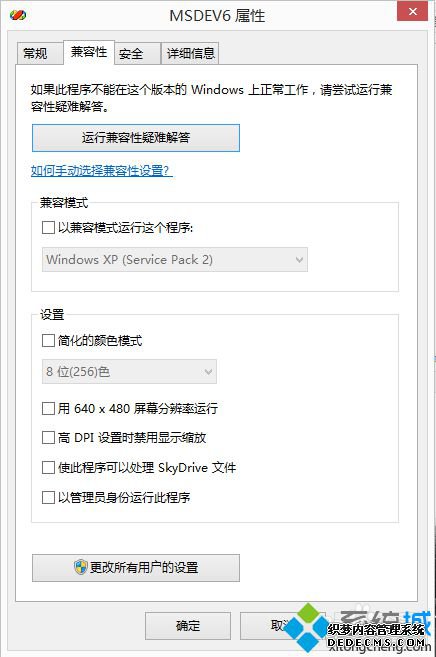Toggle 简化的颜色模式 checkbox

point(48,340)
